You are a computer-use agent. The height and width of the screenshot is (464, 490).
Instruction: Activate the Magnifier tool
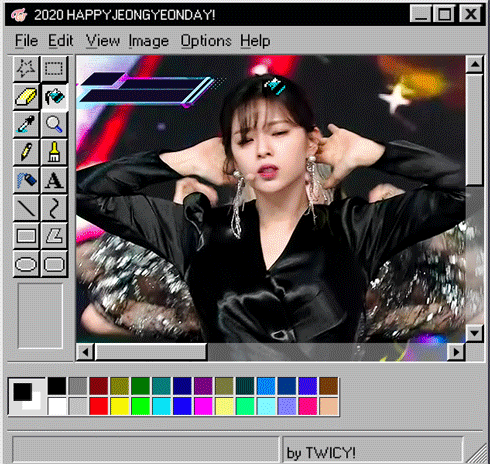point(54,124)
